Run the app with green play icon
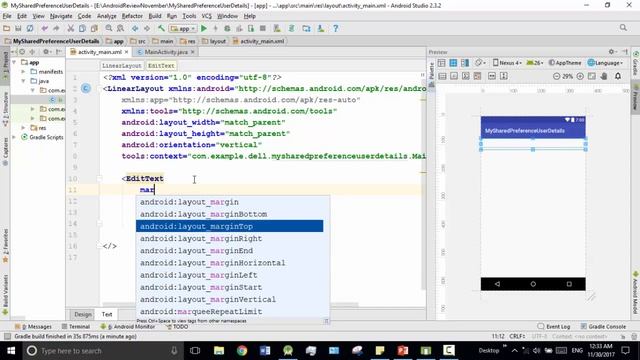Viewport: 640px width, 360px height. pyautogui.click(x=204, y=28)
